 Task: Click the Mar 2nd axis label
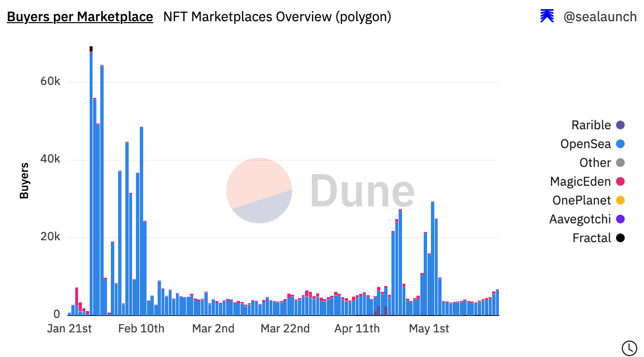pyautogui.click(x=213, y=329)
